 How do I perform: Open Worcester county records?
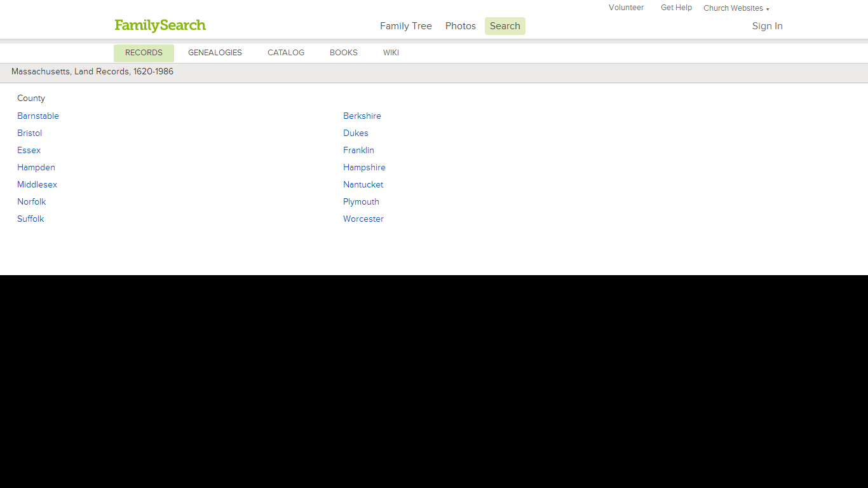363,219
